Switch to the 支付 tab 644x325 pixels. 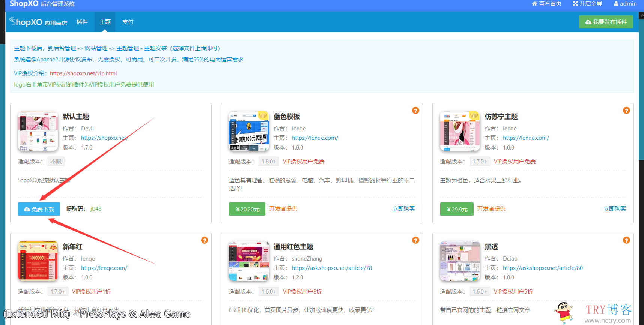(128, 22)
